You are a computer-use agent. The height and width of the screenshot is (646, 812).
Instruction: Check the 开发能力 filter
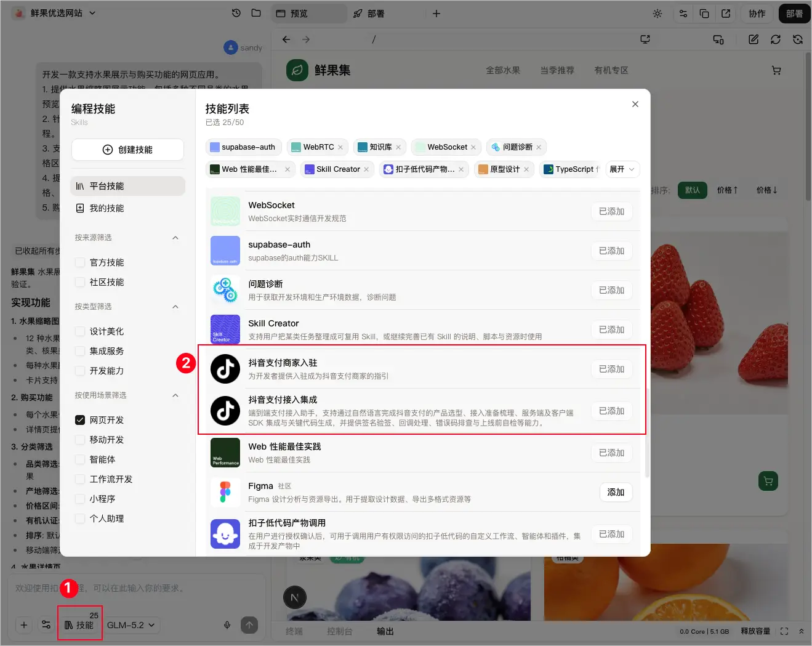(80, 371)
